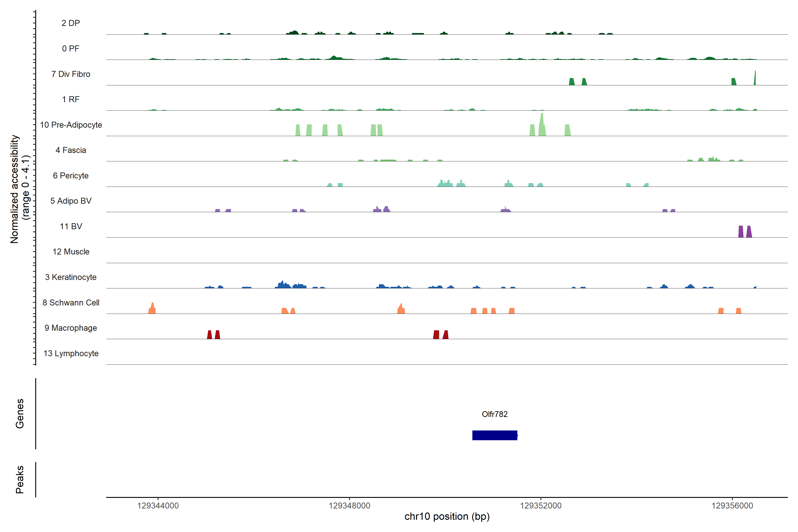Screen dimensions: 798x532
Task: Click the 11 BV track label
Action: 70,226
